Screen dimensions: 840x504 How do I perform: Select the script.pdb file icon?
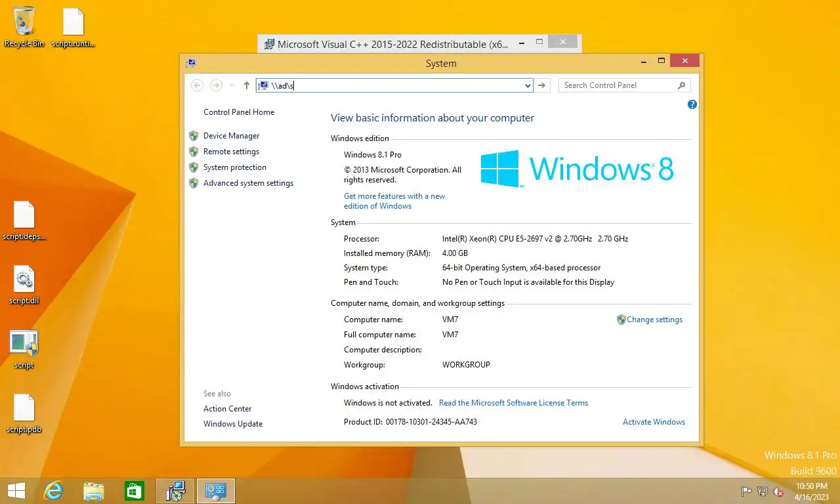click(24, 413)
